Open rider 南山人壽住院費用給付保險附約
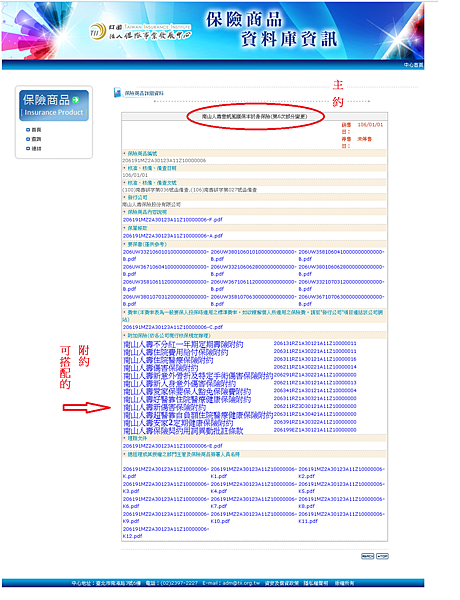Screen dimensions: 460x600 click(176, 352)
